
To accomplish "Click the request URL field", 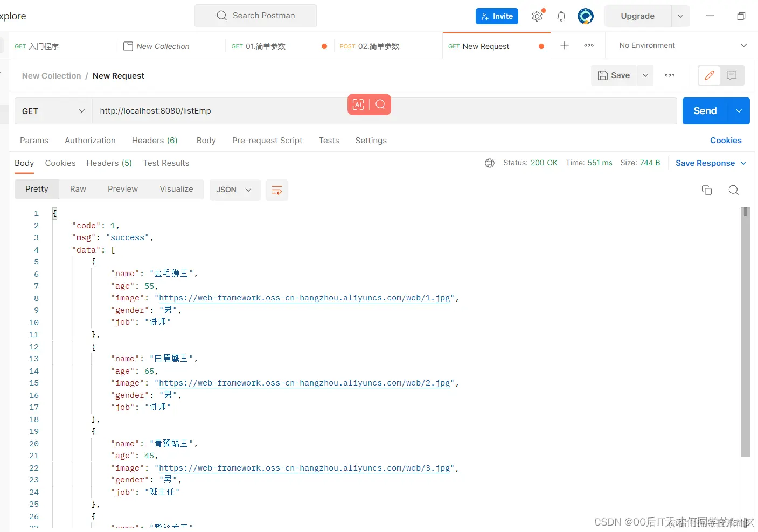I will click(x=385, y=111).
